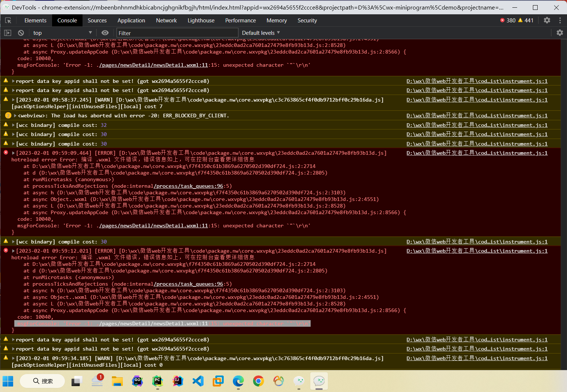Click the 441 warnings indicator
This screenshot has width=567, height=392.
528,20
